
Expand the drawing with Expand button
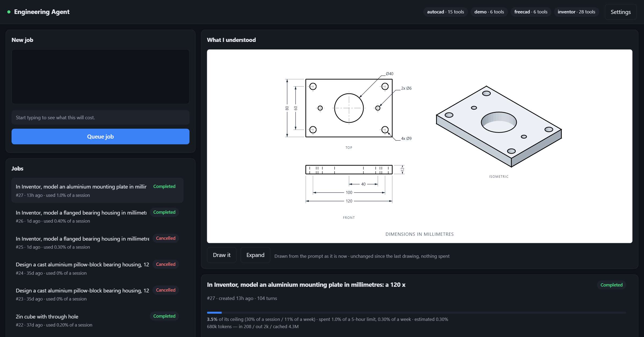point(255,255)
